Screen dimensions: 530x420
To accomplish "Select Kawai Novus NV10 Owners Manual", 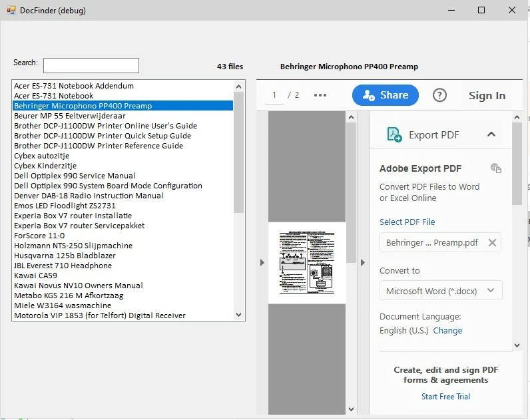I will 123,285.
